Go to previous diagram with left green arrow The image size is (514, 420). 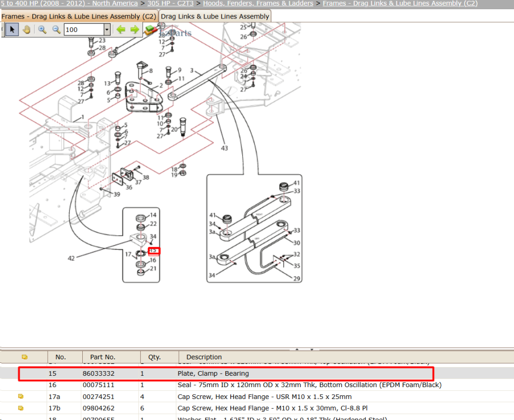point(121,30)
